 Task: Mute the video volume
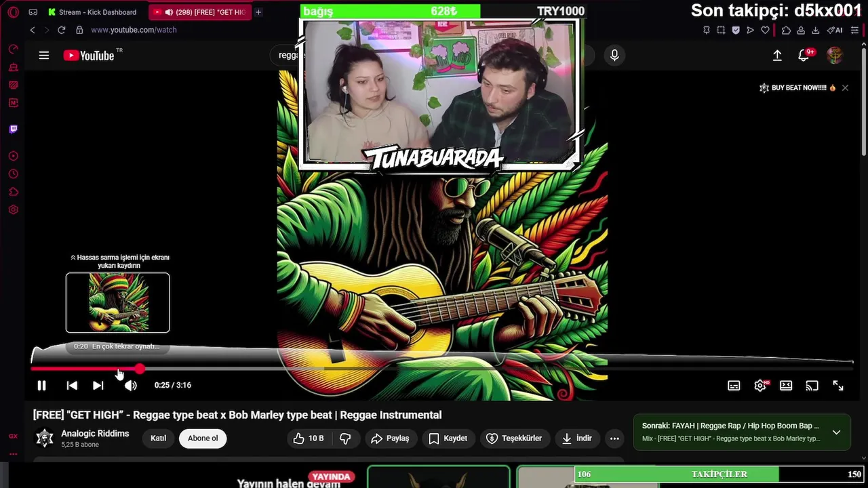click(x=131, y=385)
